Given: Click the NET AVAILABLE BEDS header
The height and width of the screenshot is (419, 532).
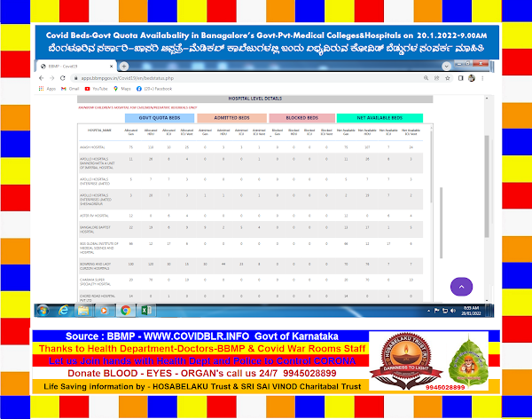Looking at the screenshot, I should pos(379,118).
